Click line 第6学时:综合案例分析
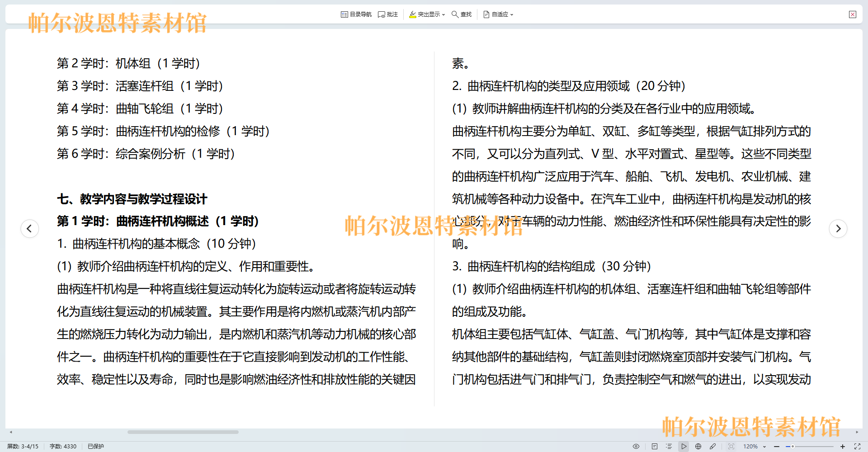Viewport: 868px width, 452px height. pos(146,154)
